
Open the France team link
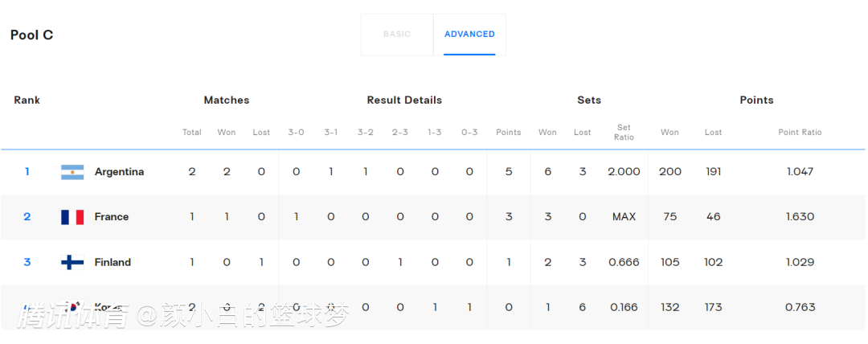pyautogui.click(x=112, y=217)
